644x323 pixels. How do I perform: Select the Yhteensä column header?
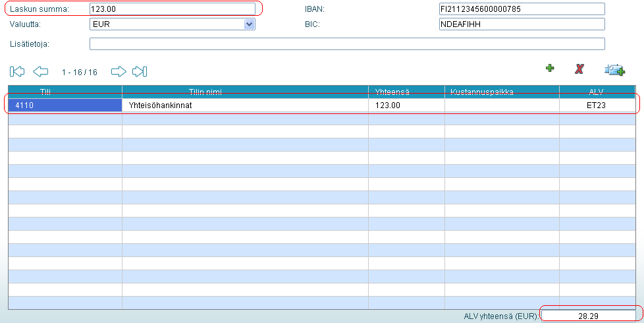(x=406, y=92)
